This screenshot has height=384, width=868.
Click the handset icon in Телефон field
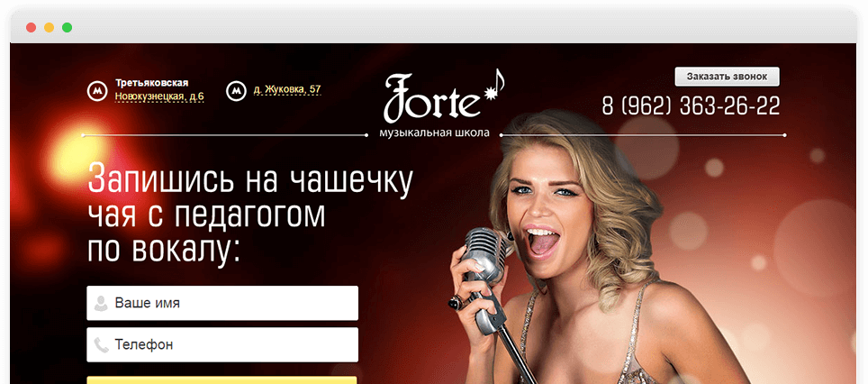point(101,345)
